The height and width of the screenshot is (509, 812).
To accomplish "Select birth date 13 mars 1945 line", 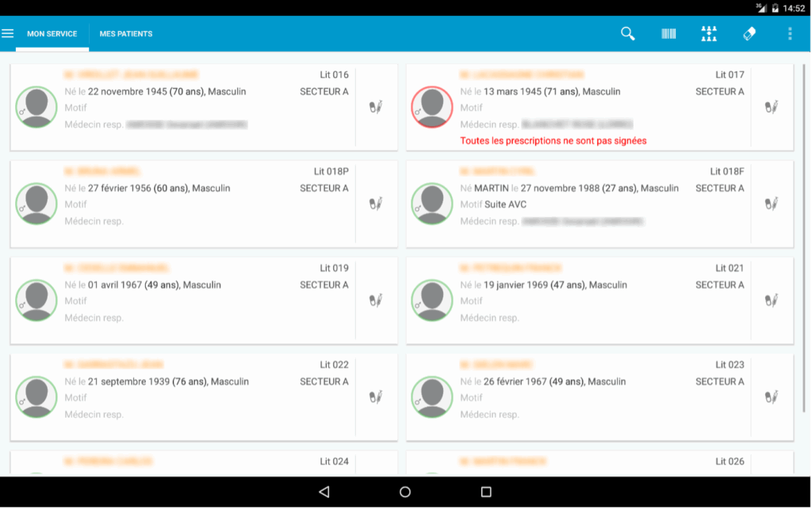I will tap(540, 92).
